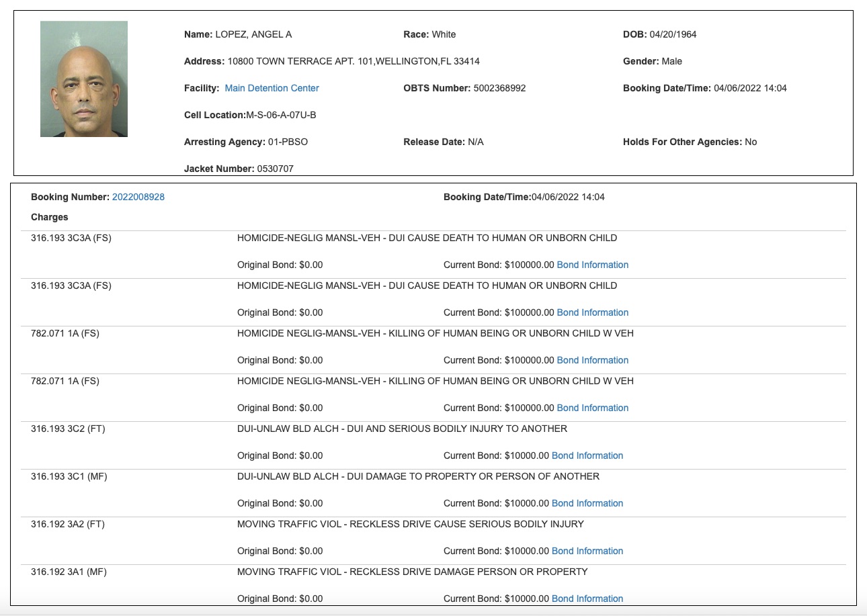The image size is (867, 616).
Task: Click the OBTS Number 5002368992
Action: point(499,88)
